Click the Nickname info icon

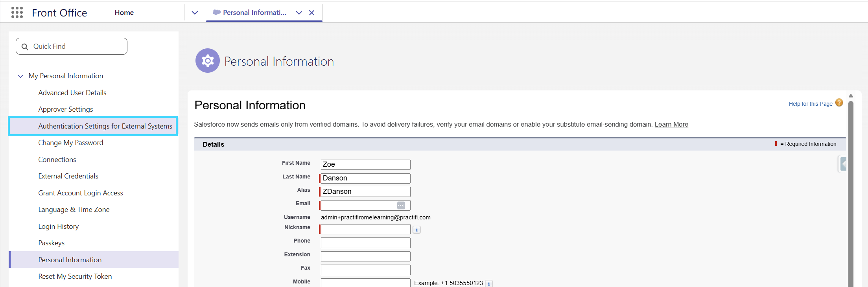[416, 230]
